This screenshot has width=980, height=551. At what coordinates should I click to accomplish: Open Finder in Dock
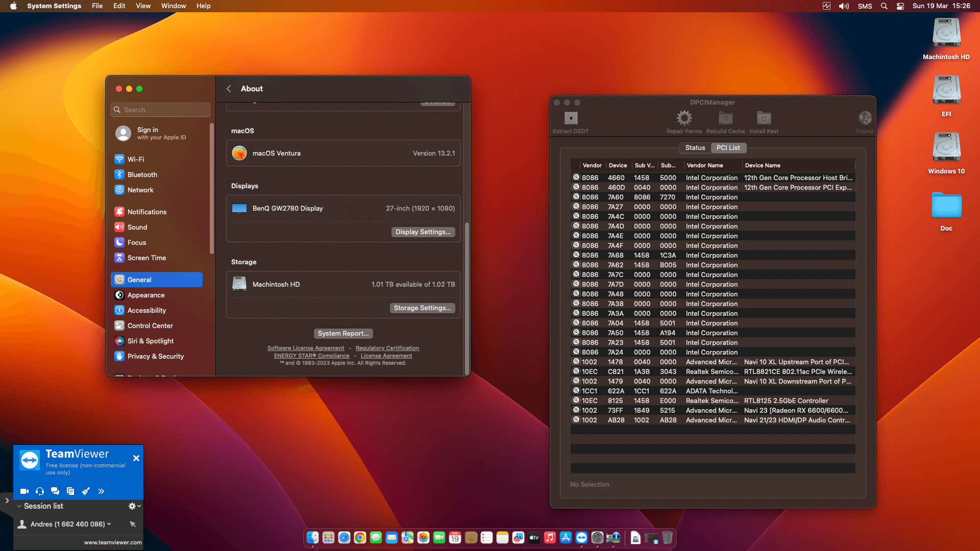coord(312,538)
